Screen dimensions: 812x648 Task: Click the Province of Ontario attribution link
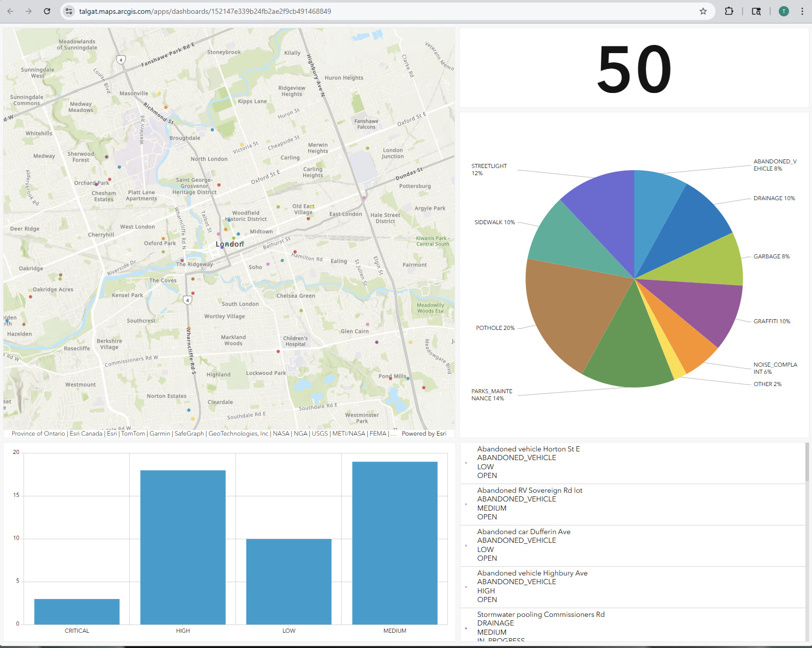pos(38,434)
